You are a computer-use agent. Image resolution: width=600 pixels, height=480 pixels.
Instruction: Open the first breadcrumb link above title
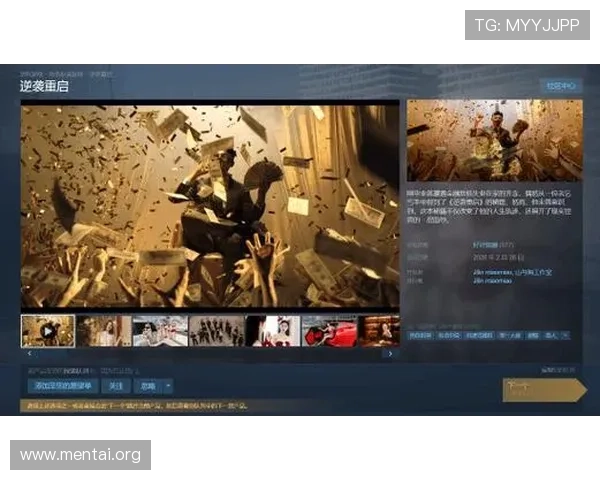(x=30, y=74)
